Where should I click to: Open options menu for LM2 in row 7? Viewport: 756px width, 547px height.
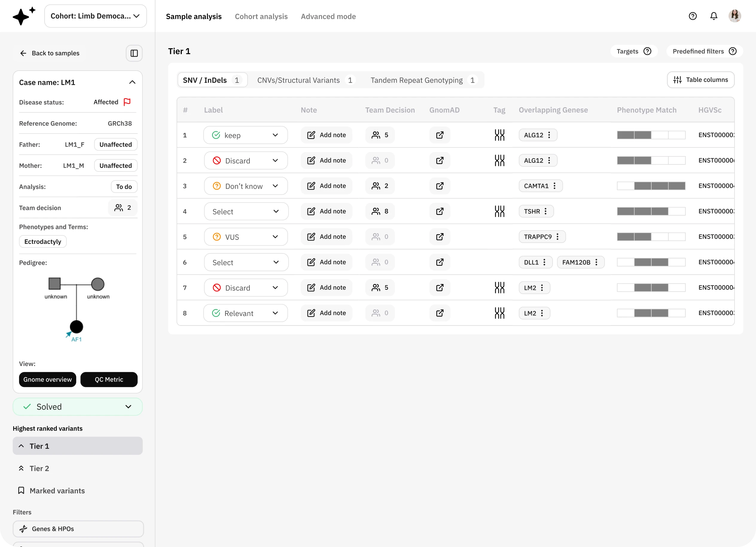coord(542,288)
